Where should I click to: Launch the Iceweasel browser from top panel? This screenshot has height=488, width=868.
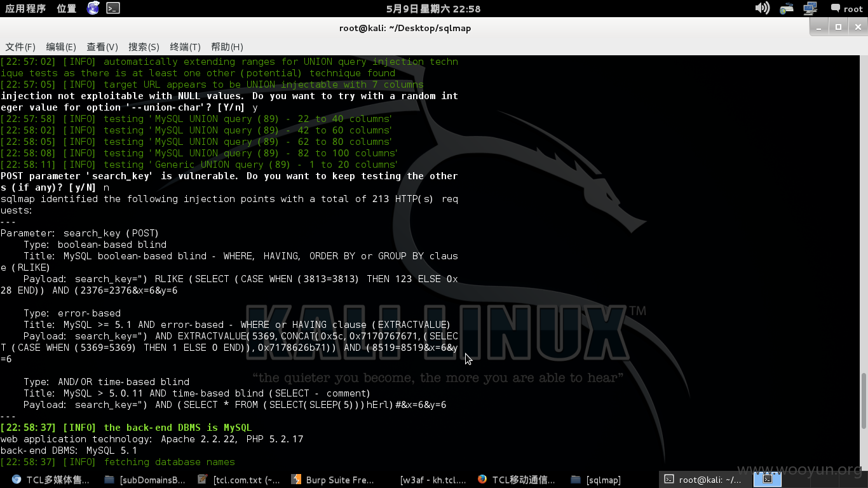pos(93,8)
